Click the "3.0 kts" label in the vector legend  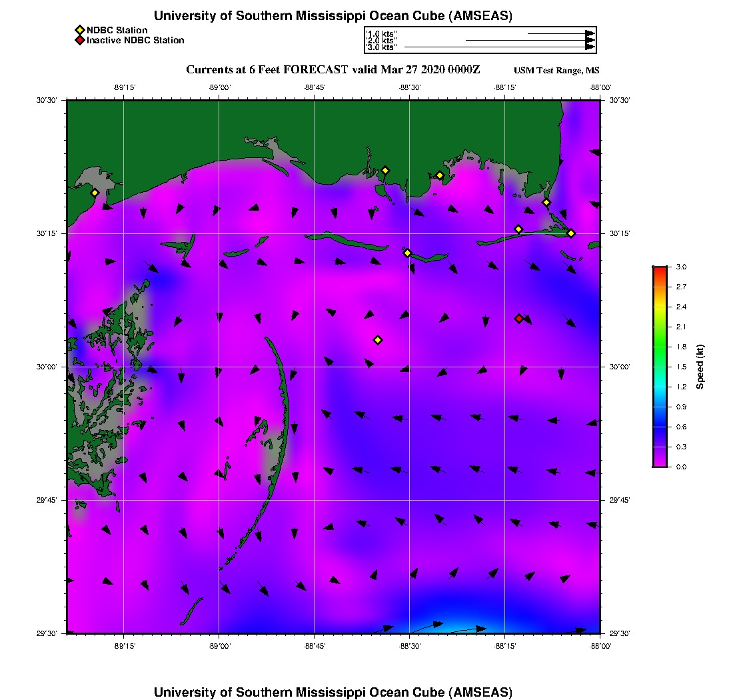click(x=382, y=47)
